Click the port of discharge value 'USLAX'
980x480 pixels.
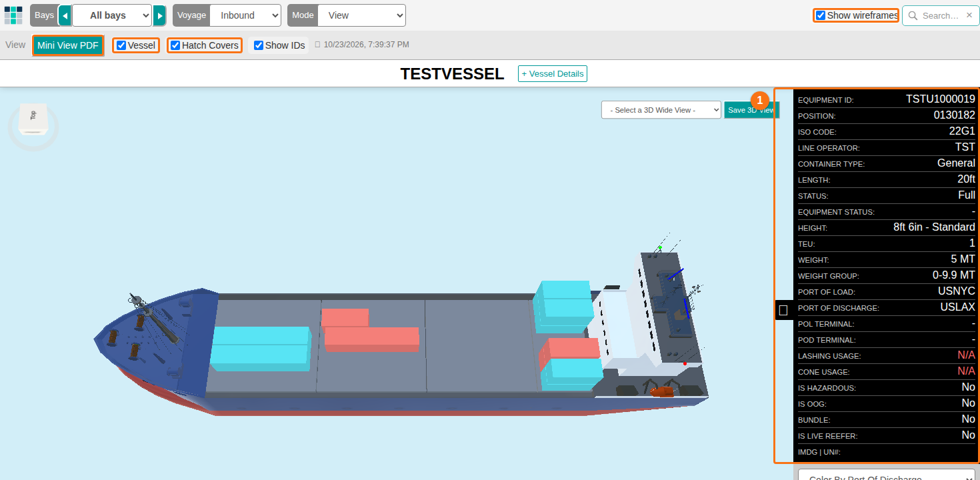point(958,307)
